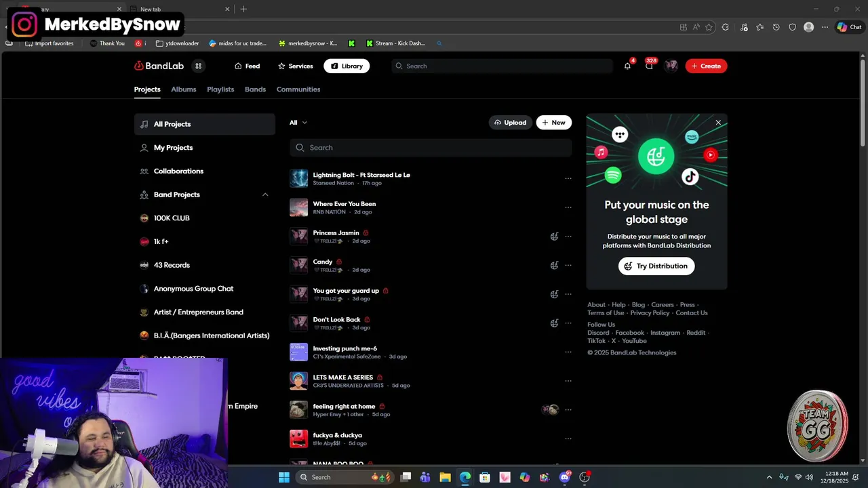868x488 pixels.
Task: Select All Projects in the sidebar
Action: (204, 124)
